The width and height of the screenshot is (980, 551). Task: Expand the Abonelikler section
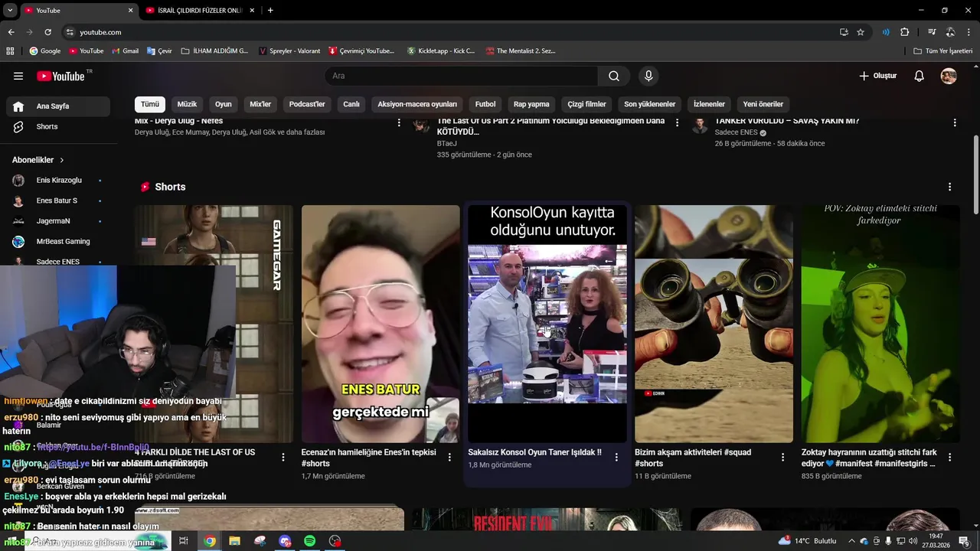38,160
